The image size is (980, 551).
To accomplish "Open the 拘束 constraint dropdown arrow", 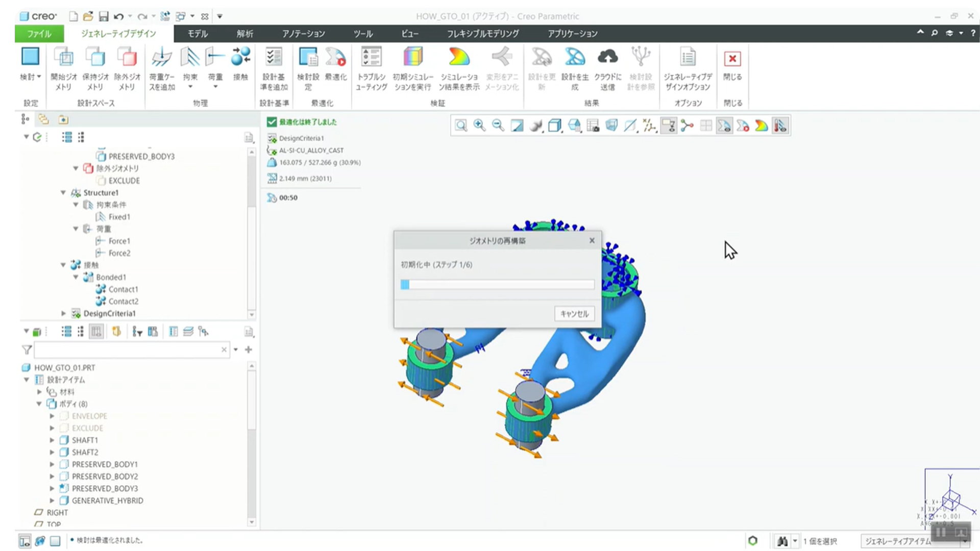I will [x=190, y=87].
